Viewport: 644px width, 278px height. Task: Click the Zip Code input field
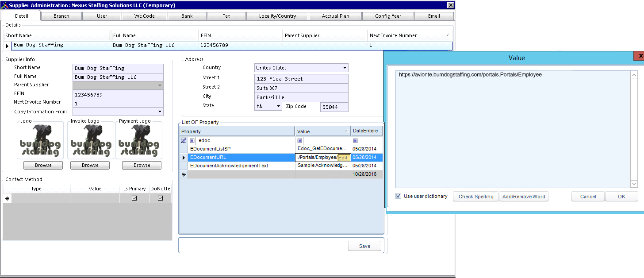[x=334, y=107]
